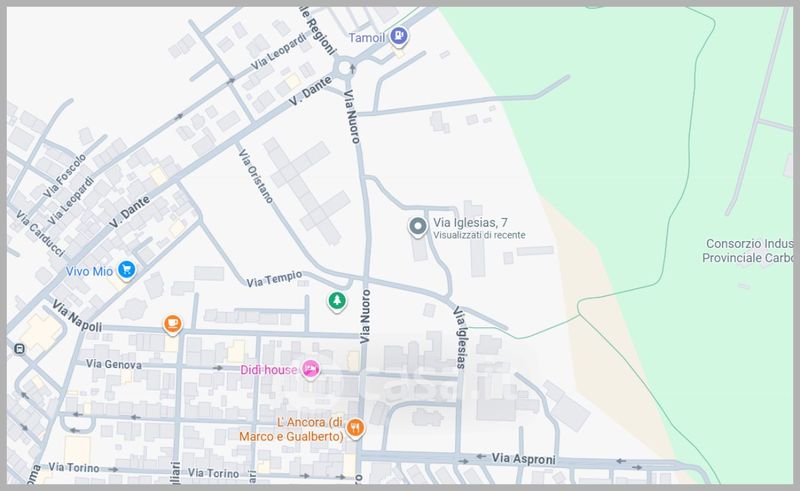Click the Via Tempio street label

click(x=272, y=282)
